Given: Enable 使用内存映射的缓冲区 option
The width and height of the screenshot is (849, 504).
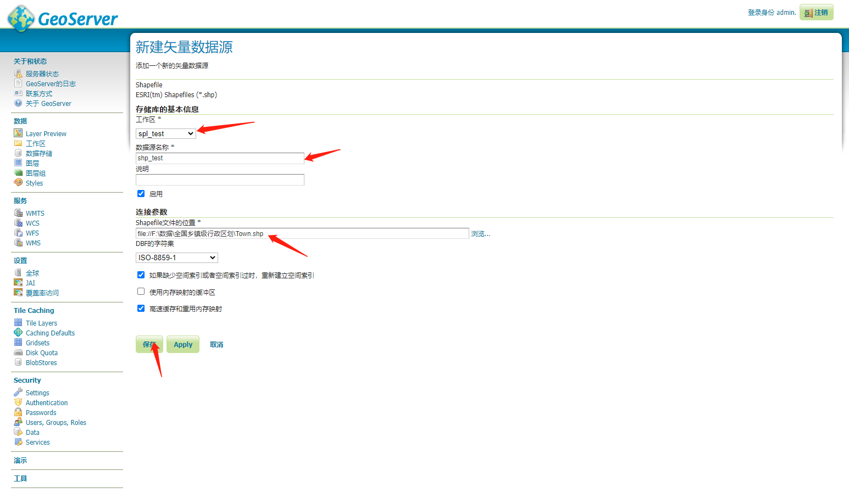Looking at the screenshot, I should click(x=141, y=291).
